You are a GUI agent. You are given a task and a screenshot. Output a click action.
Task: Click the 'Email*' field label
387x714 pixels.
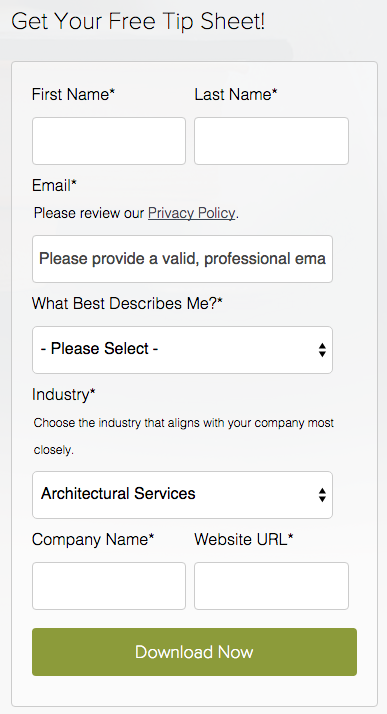point(54,185)
